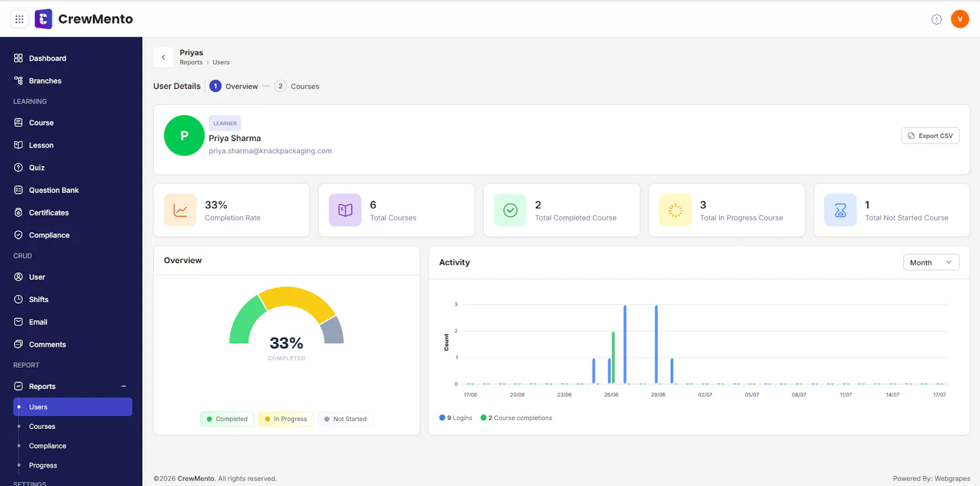
Task: Click the green P profile avatar
Action: pos(184,135)
